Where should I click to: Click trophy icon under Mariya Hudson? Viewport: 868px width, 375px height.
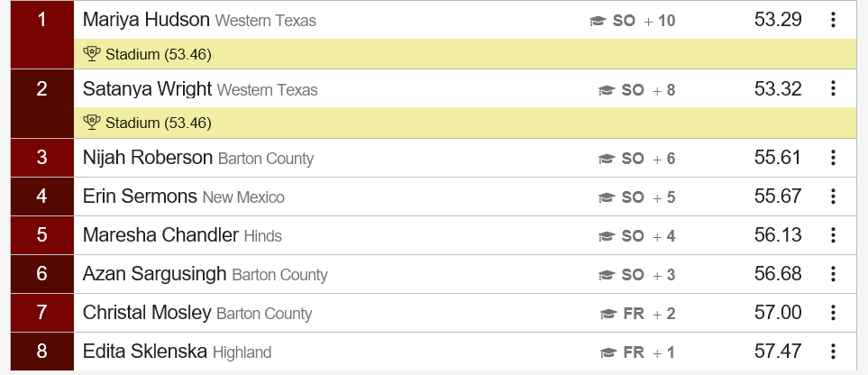[91, 54]
